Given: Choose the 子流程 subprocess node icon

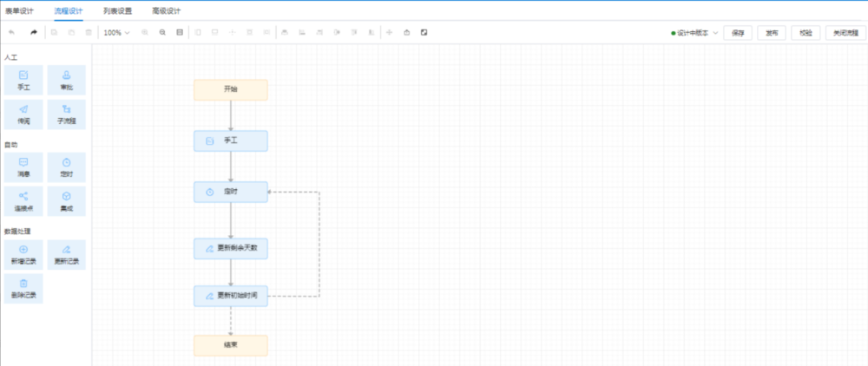Looking at the screenshot, I should coord(67,109).
